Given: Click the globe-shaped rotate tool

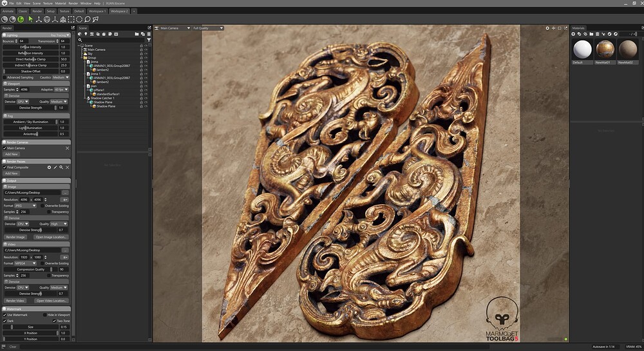Looking at the screenshot, I should point(47,19).
